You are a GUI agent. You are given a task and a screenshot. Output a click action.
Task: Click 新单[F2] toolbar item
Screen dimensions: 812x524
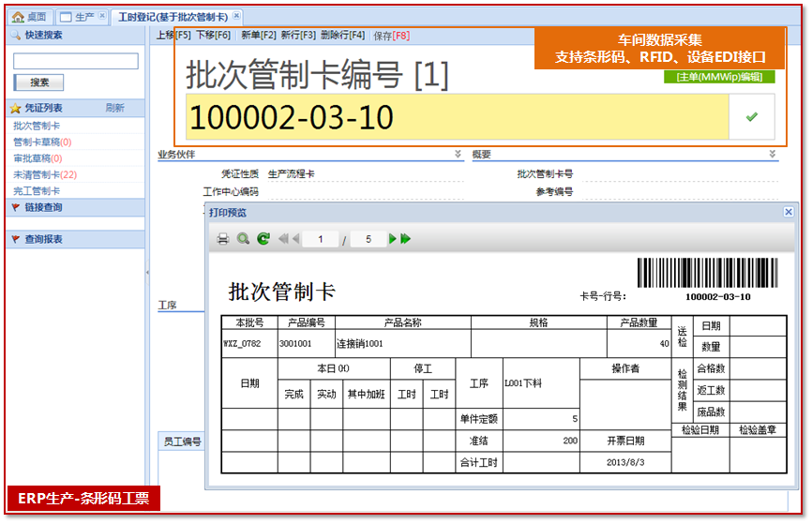[x=259, y=36]
